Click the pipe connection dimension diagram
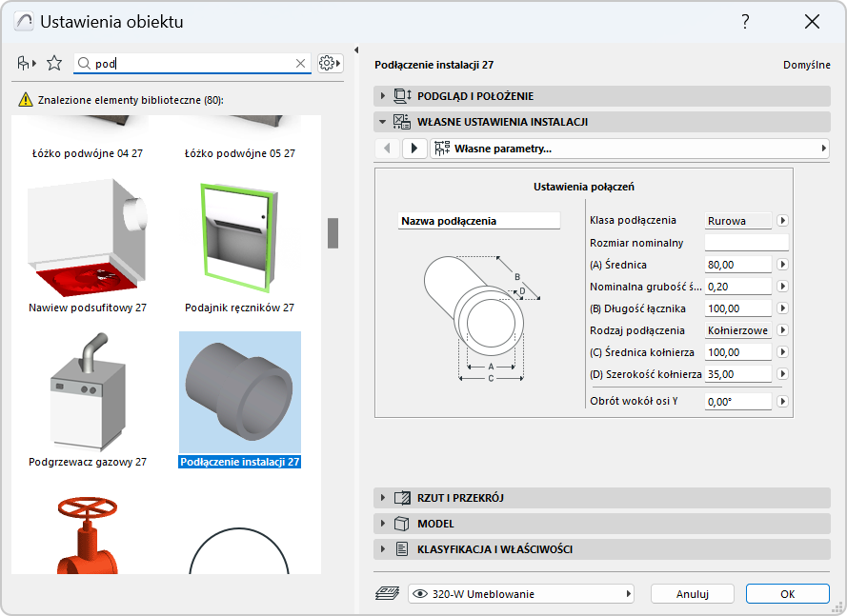This screenshot has height=616, width=847. point(482,319)
